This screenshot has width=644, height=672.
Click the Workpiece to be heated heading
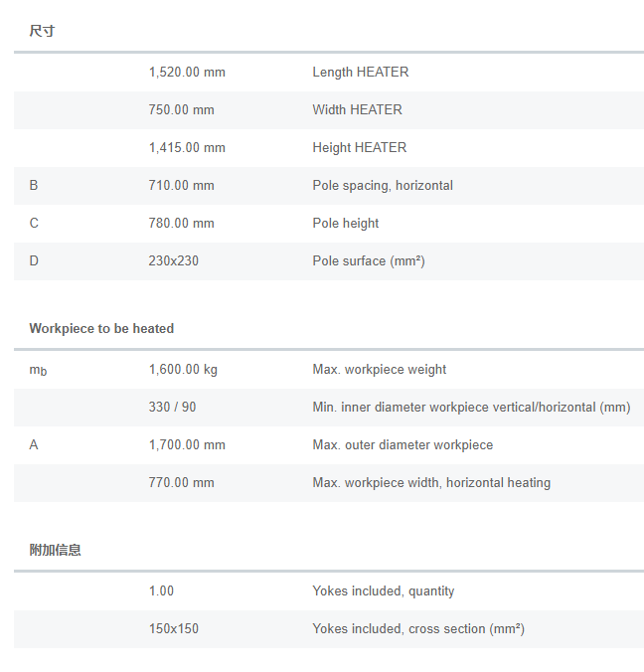101,328
